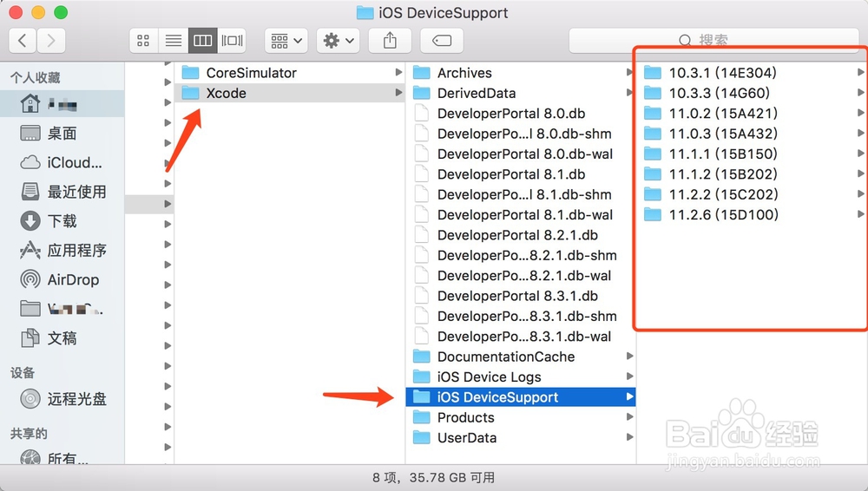Screen dimensions: 868x491
Task: Select the Xcode folder
Action: pos(290,93)
